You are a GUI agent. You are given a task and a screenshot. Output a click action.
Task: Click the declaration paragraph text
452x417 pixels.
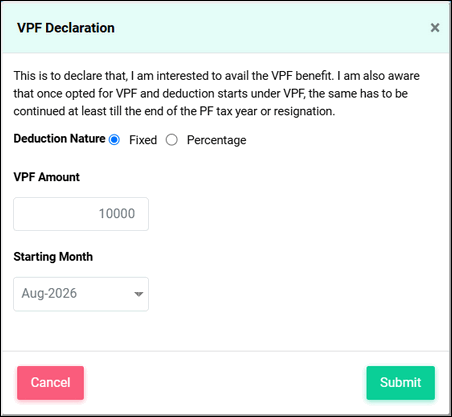[216, 93]
